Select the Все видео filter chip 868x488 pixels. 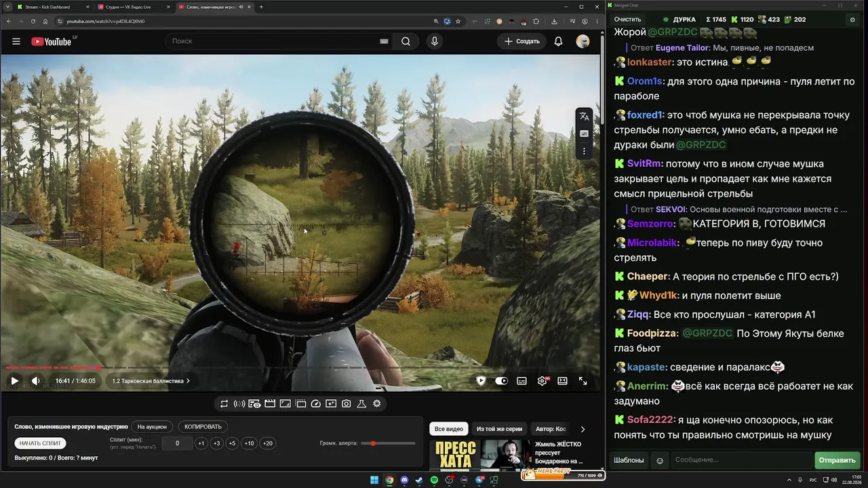(449, 429)
